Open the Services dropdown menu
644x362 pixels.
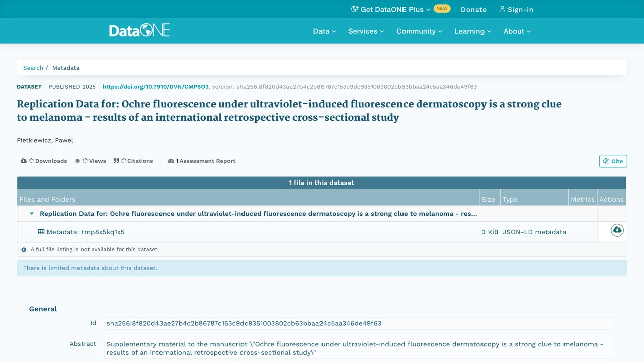tap(366, 31)
